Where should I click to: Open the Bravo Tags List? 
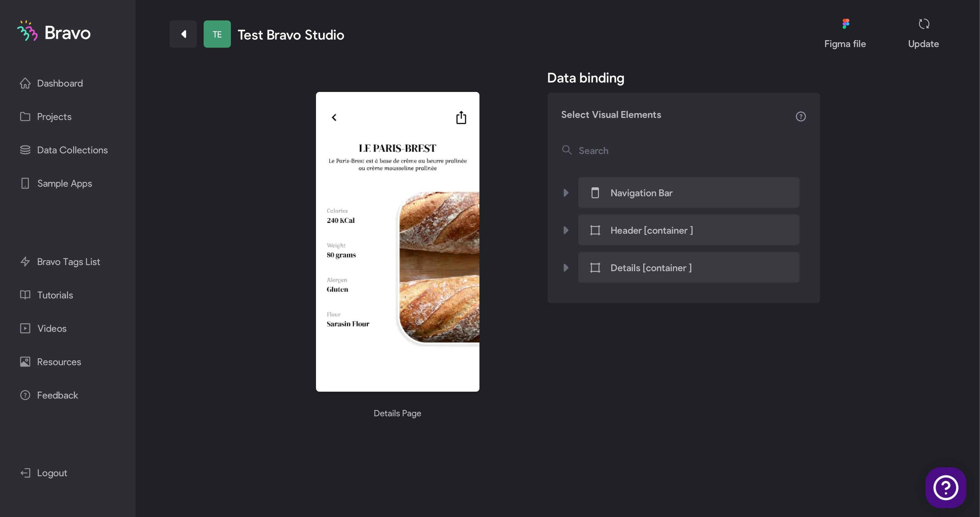60,262
